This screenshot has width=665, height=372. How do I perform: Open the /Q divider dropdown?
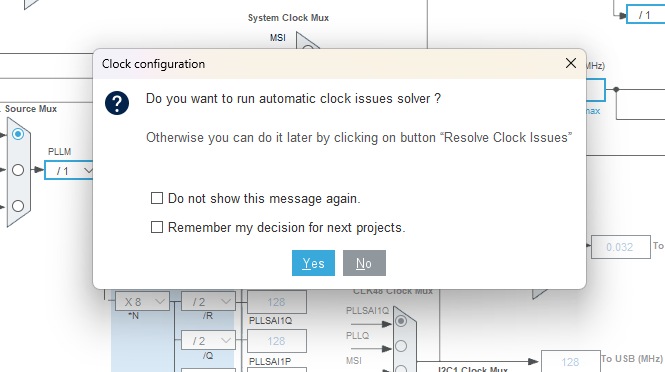[x=208, y=341]
